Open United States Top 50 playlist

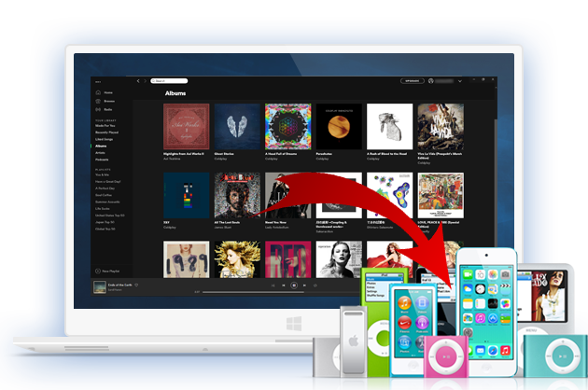click(x=110, y=216)
